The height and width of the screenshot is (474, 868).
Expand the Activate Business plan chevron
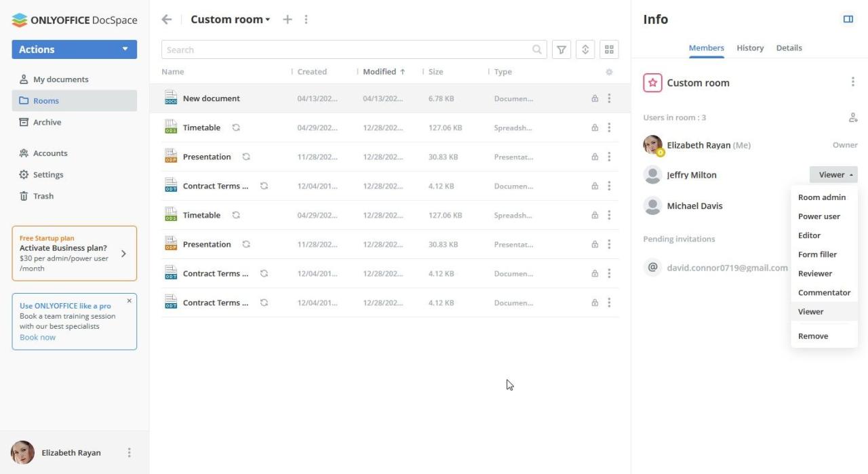coord(123,254)
